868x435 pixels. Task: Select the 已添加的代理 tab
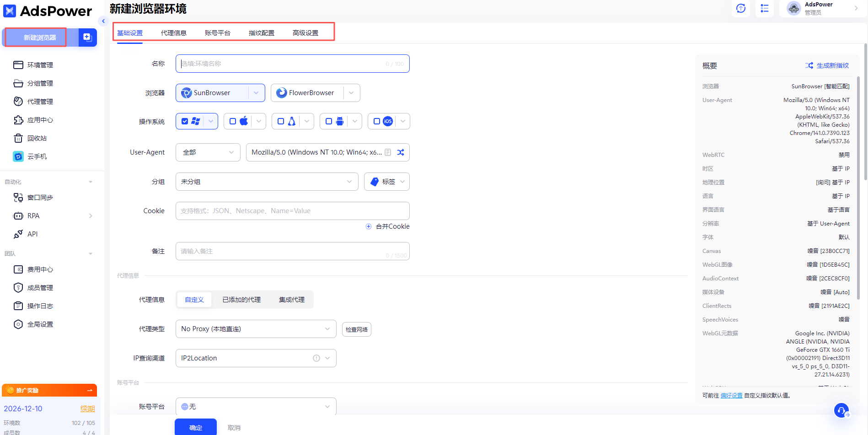click(x=241, y=300)
